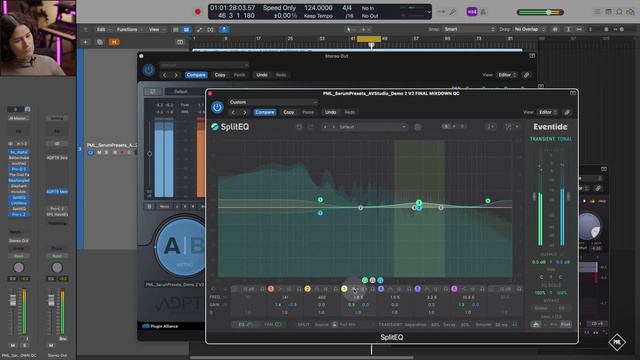Viewport: 640px width, 360px height.
Task: Click Undo in SplitEQ window header
Action: (x=330, y=112)
